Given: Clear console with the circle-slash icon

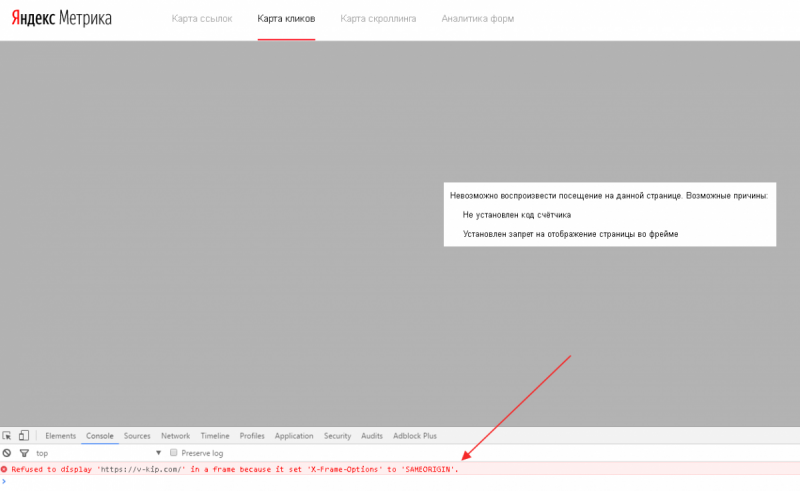Looking at the screenshot, I should coord(6,453).
